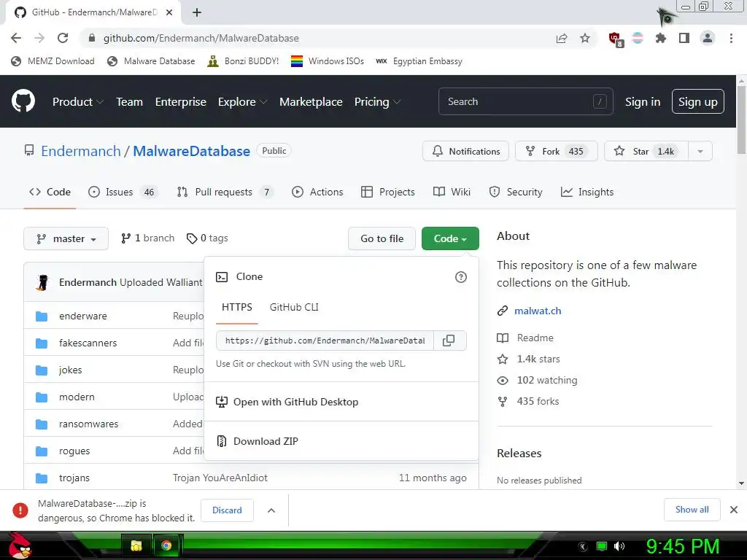
Task: Discard the blocked download
Action: [x=227, y=510]
